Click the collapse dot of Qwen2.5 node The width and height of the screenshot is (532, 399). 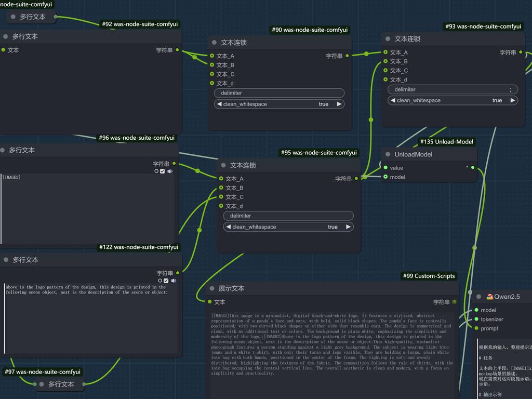[x=479, y=297]
